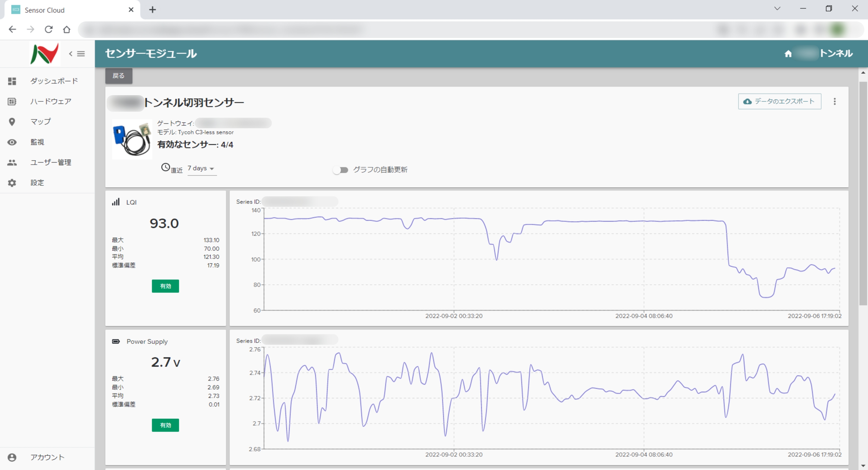The width and height of the screenshot is (868, 470).
Task: Click the ユーザー管理 sidebar icon
Action: [x=12, y=162]
